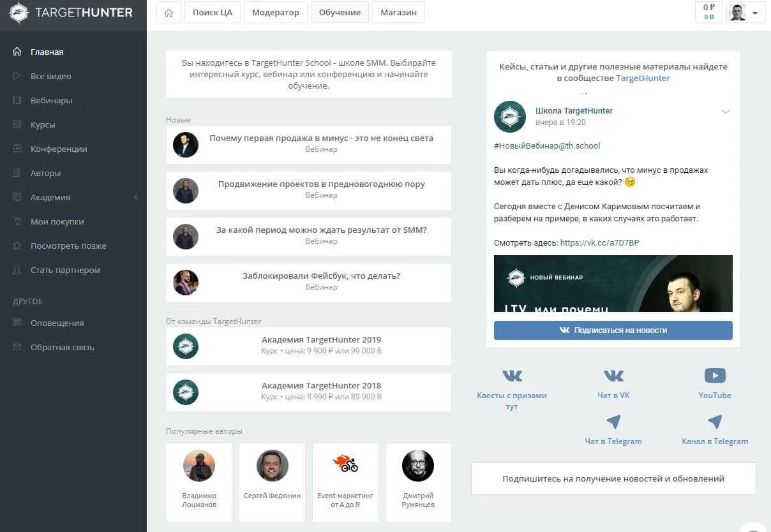The width and height of the screenshot is (771, 532).
Task: Open the Квесты с призами тут link
Action: tap(512, 401)
